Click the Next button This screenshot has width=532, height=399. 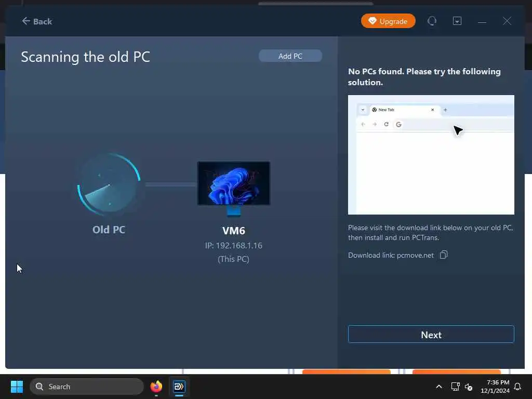point(431,335)
